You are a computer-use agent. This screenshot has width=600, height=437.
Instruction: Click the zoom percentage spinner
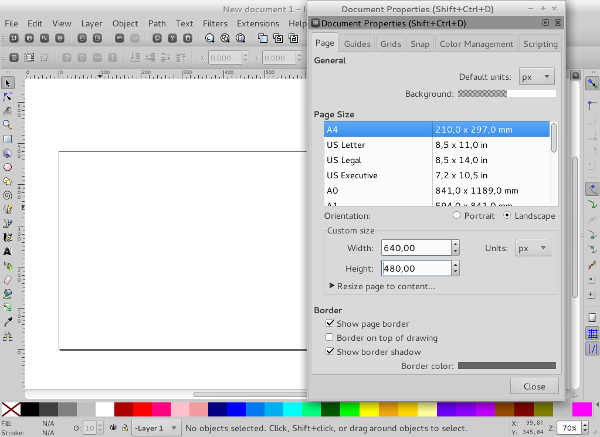pyautogui.click(x=585, y=428)
